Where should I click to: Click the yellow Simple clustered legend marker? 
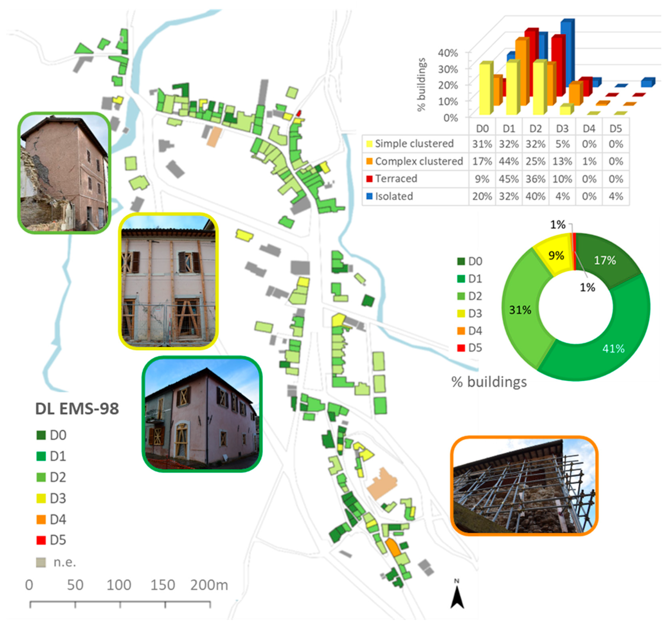[x=369, y=144]
